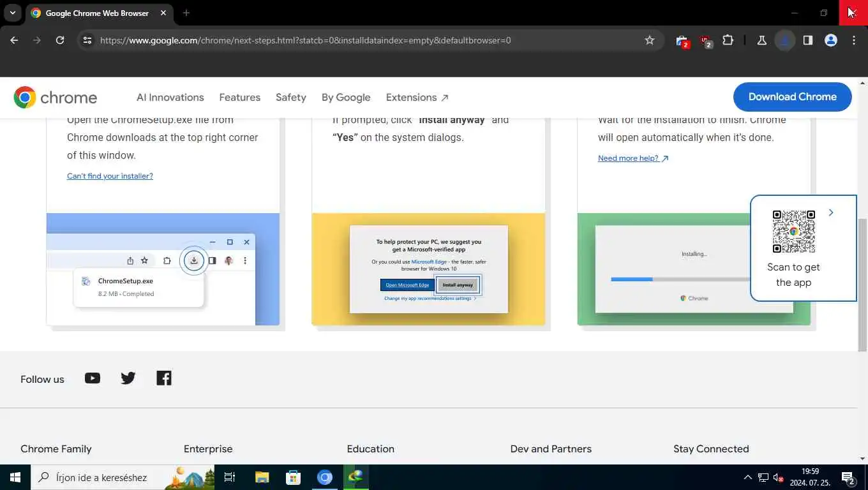This screenshot has width=868, height=490.
Task: Show hidden system tray icons
Action: [x=747, y=477]
